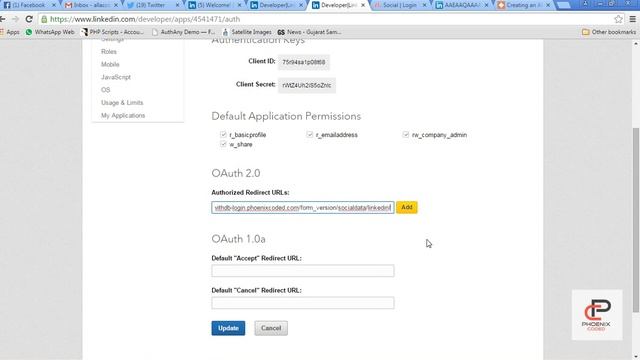This screenshot has height=360, width=640.
Task: Open the Chrome hamburger menu
Action: 632,19
